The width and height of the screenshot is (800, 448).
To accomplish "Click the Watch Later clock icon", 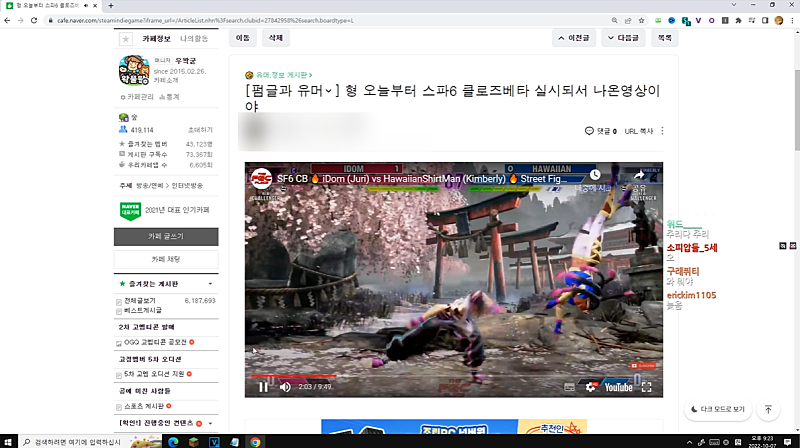I will [595, 175].
